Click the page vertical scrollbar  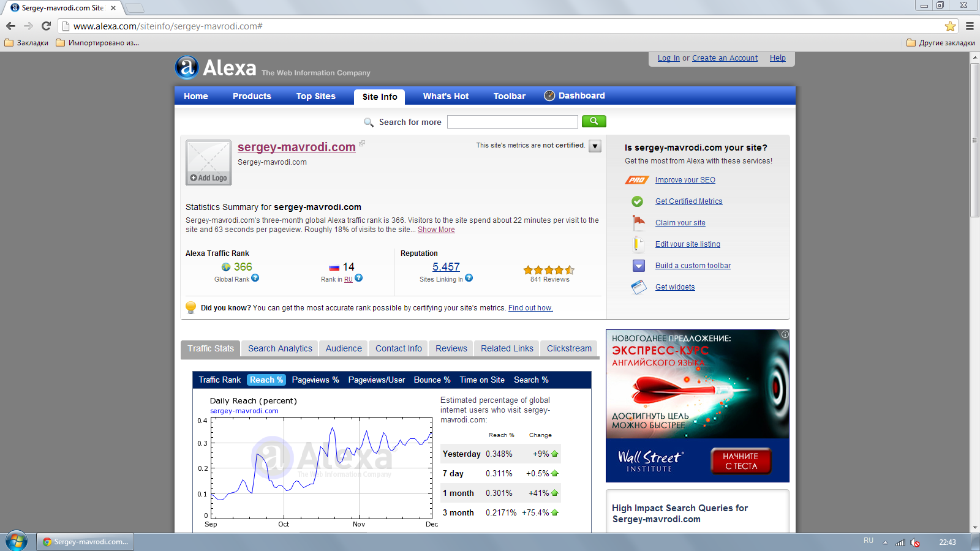(x=974, y=140)
